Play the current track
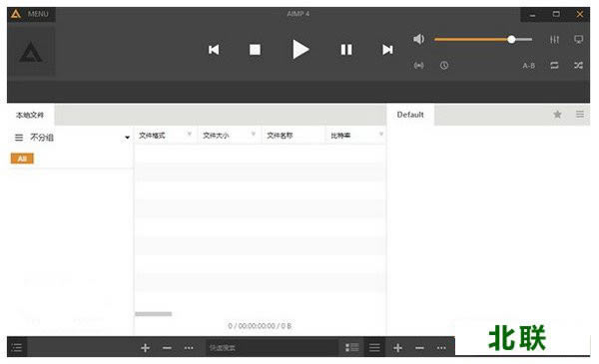This screenshot has height=364, width=599. pos(300,50)
